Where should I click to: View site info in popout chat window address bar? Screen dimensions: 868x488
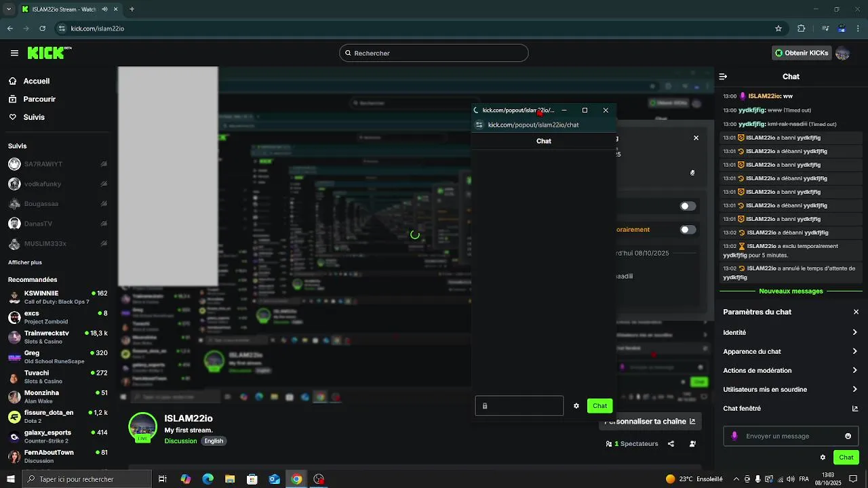tap(479, 125)
